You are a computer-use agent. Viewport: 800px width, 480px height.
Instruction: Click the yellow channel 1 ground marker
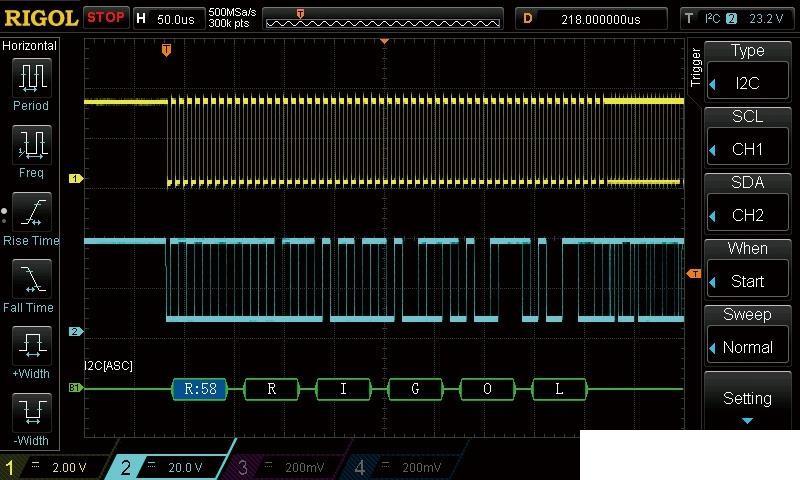74,179
